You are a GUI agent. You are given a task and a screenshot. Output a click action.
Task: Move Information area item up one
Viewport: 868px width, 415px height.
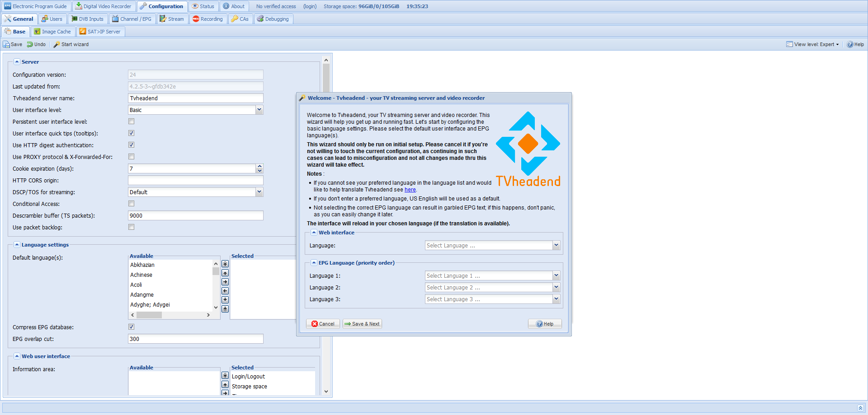[x=225, y=384]
